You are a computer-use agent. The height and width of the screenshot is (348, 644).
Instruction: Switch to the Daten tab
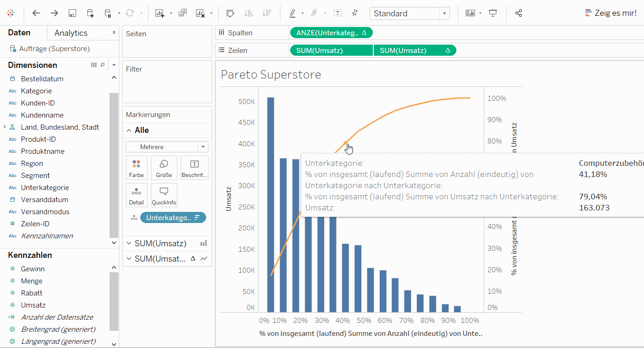pyautogui.click(x=20, y=33)
